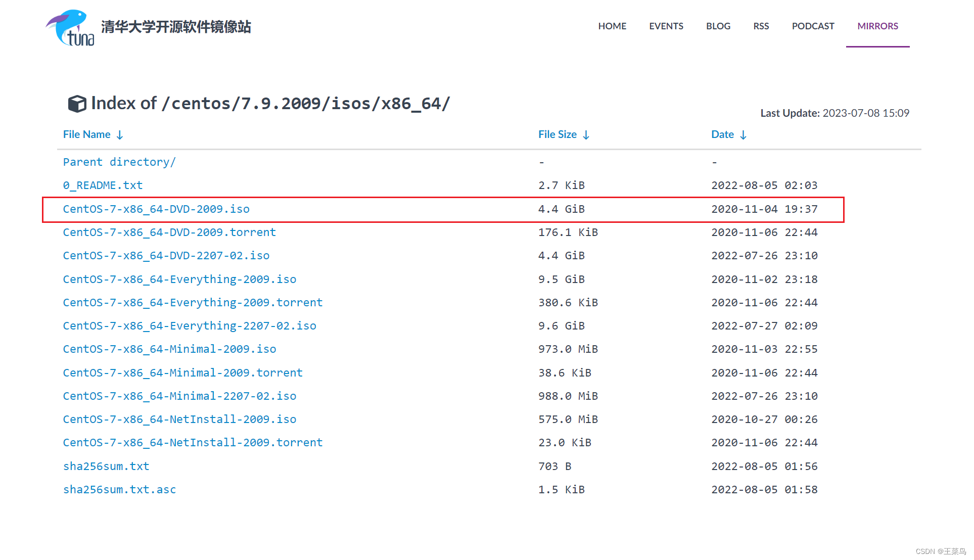Click the 38.6 KiB size value
This screenshot has height=560, width=974.
pos(565,373)
